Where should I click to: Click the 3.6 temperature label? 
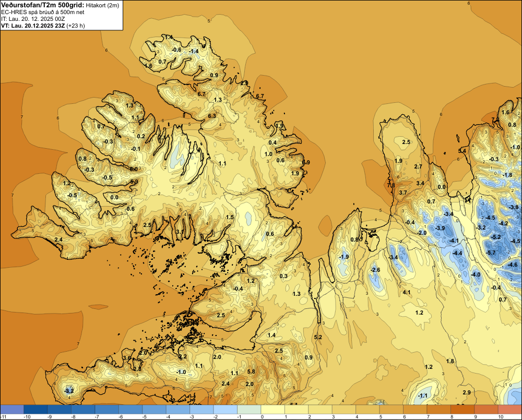pos(127,358)
